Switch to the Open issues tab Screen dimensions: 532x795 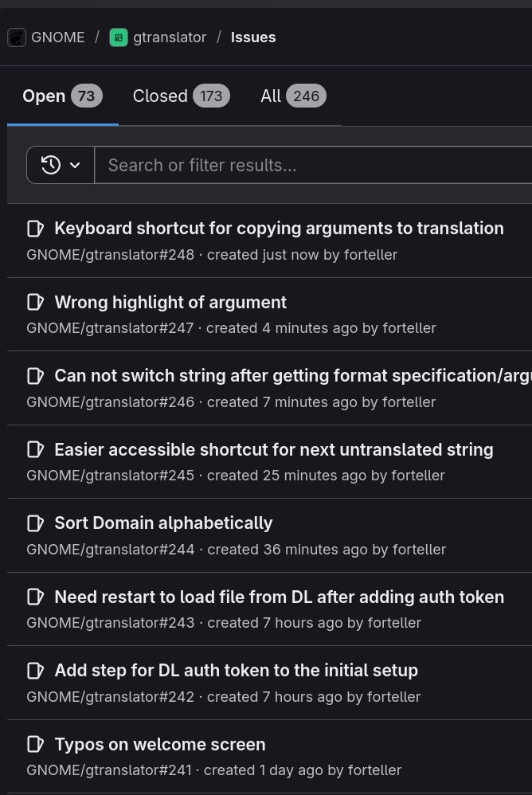(59, 96)
